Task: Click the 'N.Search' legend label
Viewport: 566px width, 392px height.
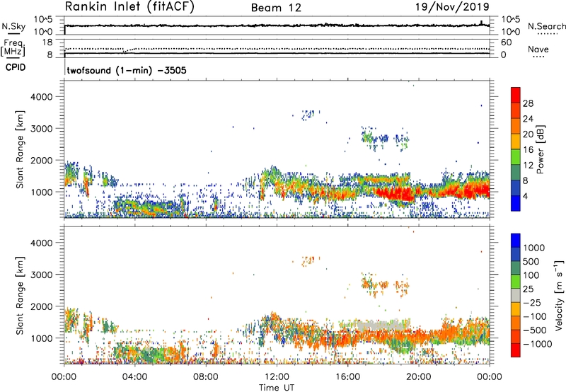Action: (546, 26)
